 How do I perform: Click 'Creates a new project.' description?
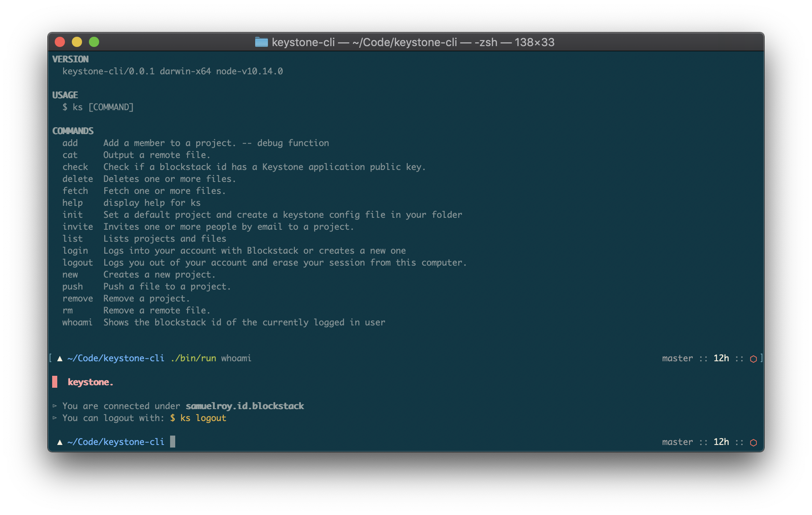pyautogui.click(x=159, y=275)
